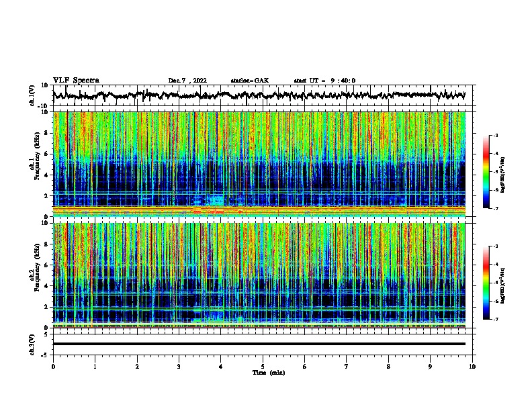The image size is (532, 411).
Task: Click the "-3" label on ch.1 color scale
Action: tap(496, 136)
